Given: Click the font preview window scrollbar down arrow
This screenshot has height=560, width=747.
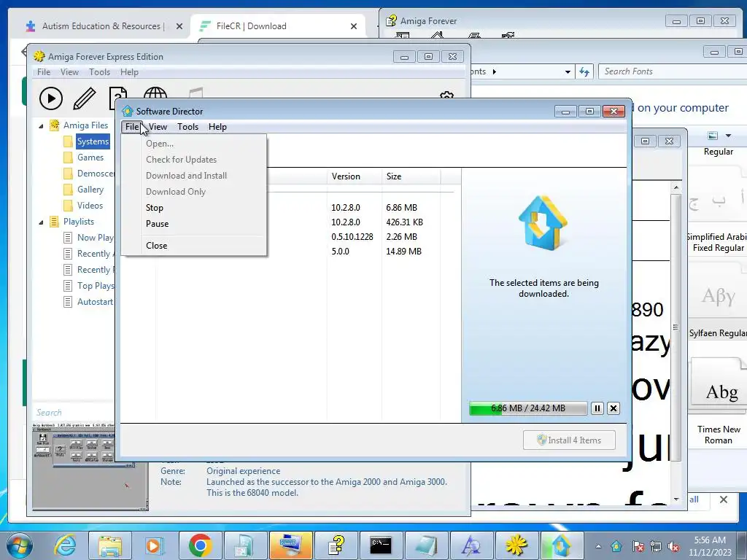Looking at the screenshot, I should (676, 499).
